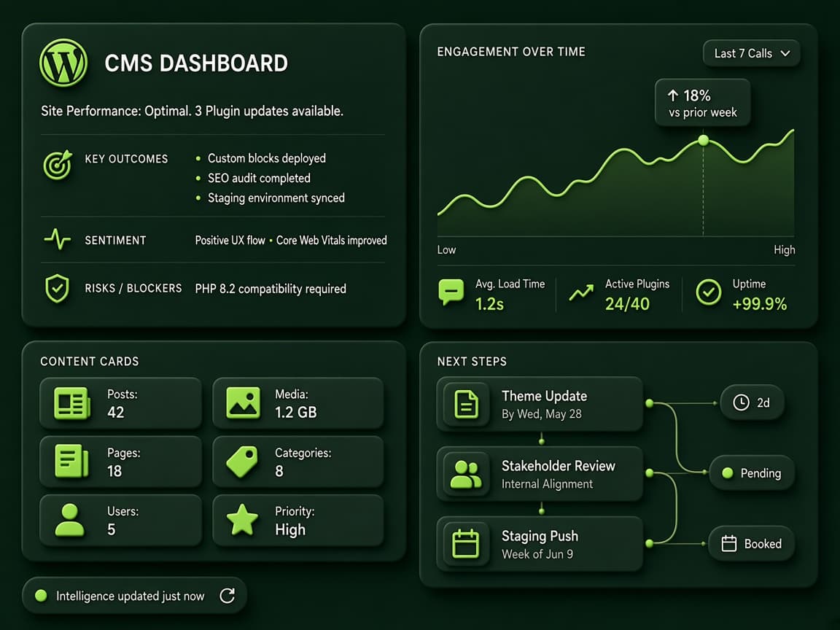Click the 1.2s load time value
Screen dimensions: 840x630
tap(490, 304)
